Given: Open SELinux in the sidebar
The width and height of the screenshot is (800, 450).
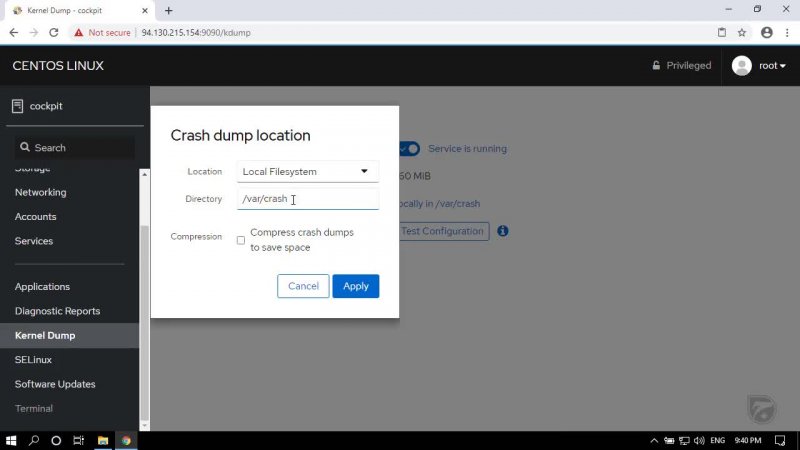Looking at the screenshot, I should coord(33,360).
